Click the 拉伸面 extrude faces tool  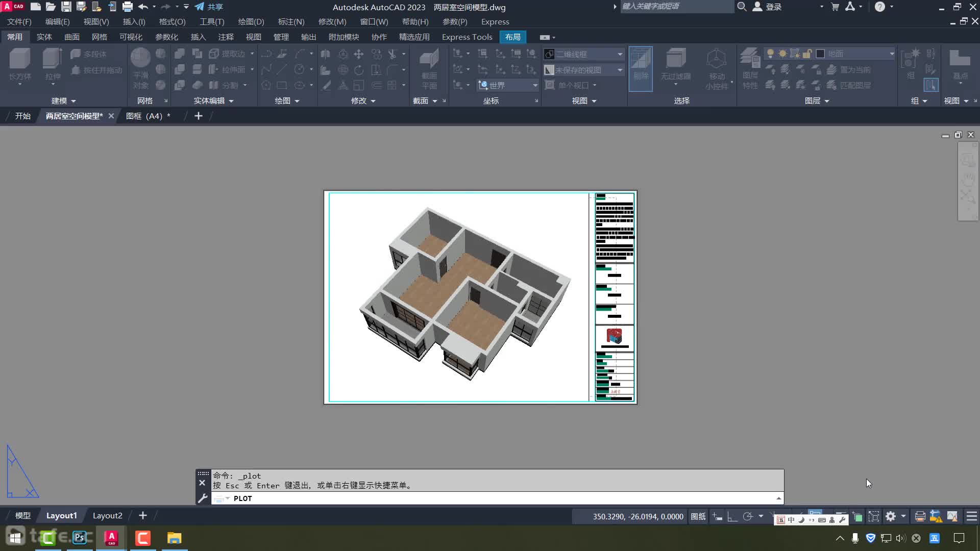(228, 69)
